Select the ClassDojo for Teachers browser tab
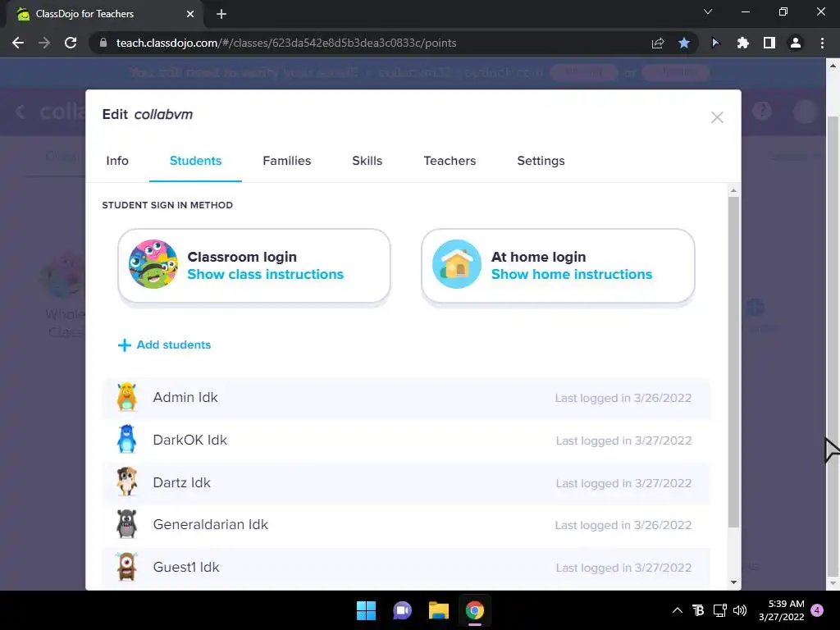Screen dimensions: 840x630 pos(104,14)
